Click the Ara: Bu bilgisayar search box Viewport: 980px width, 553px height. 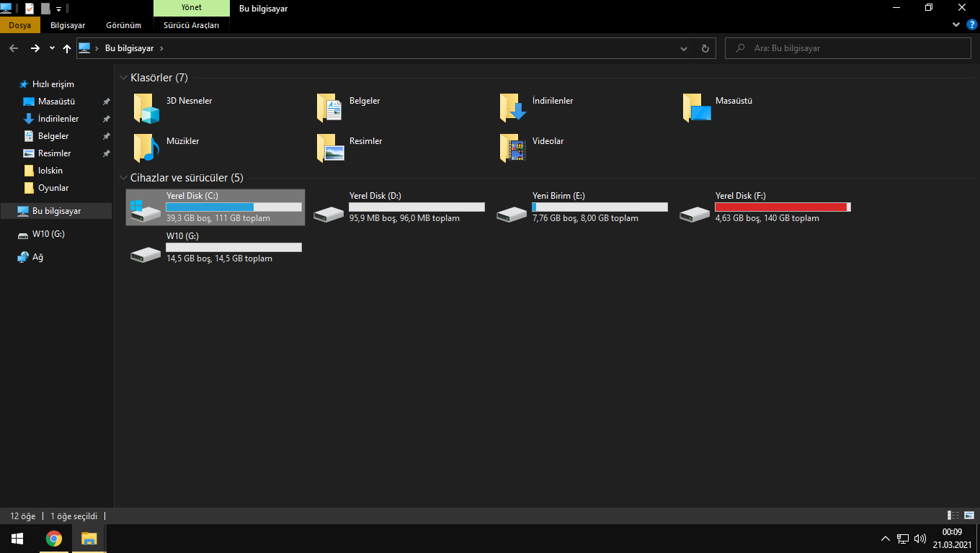pyautogui.click(x=848, y=48)
